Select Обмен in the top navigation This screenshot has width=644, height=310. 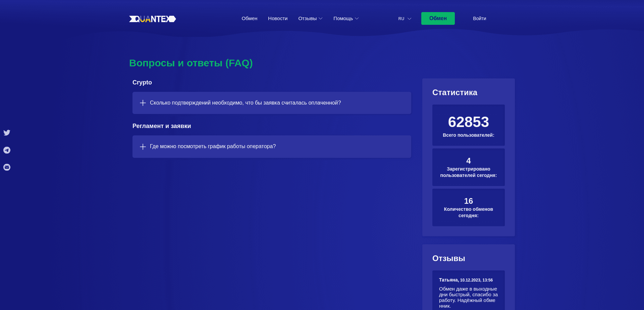(249, 18)
